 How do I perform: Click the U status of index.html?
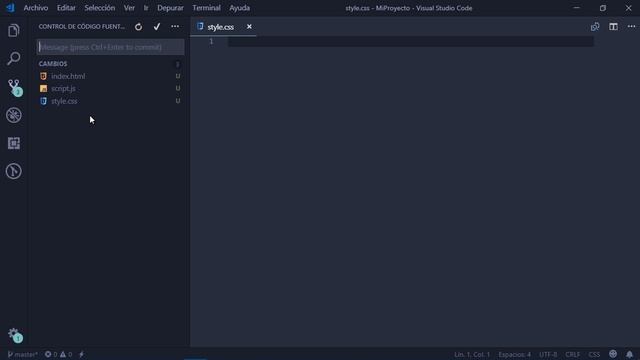(178, 76)
